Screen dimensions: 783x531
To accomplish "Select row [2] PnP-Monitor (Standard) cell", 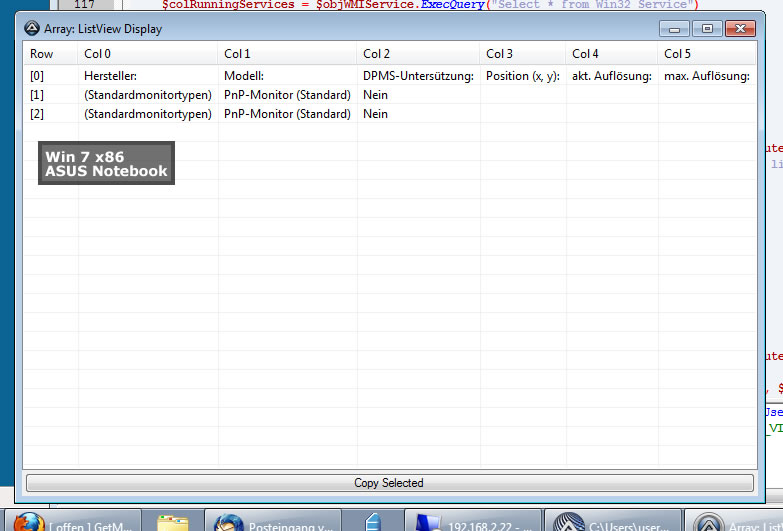I will coord(287,114).
